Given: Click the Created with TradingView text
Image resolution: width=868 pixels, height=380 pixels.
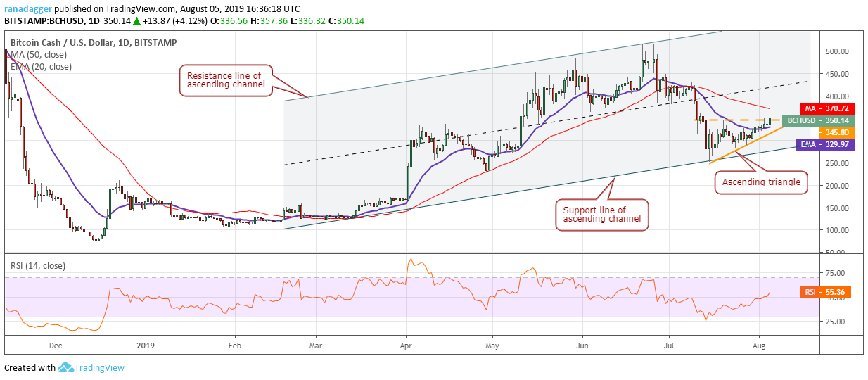Looking at the screenshot, I should tap(64, 367).
